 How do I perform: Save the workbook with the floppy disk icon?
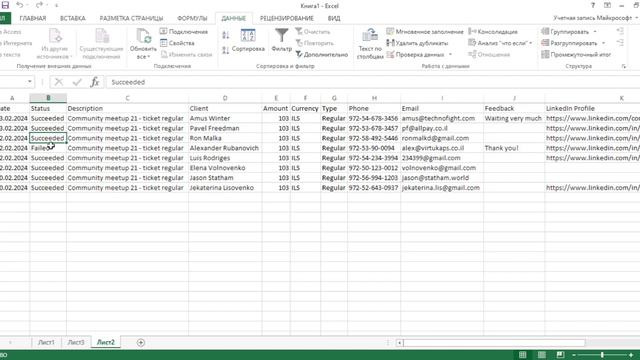(5, 5)
